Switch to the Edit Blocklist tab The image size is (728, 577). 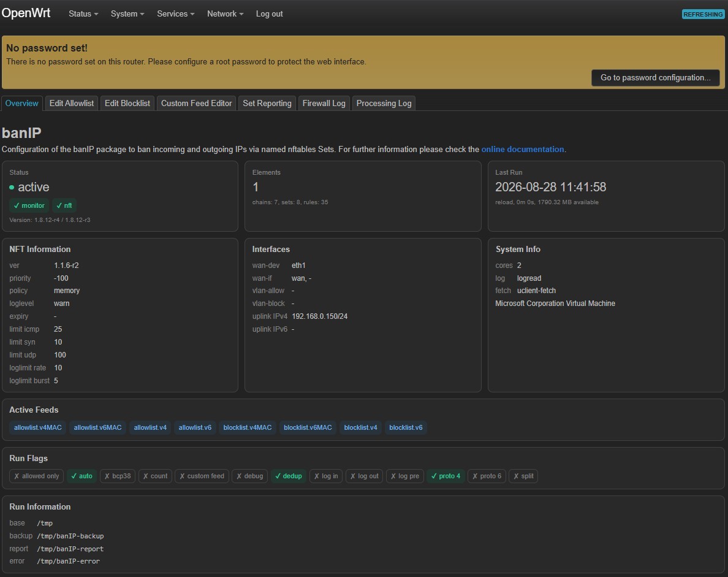click(x=127, y=103)
